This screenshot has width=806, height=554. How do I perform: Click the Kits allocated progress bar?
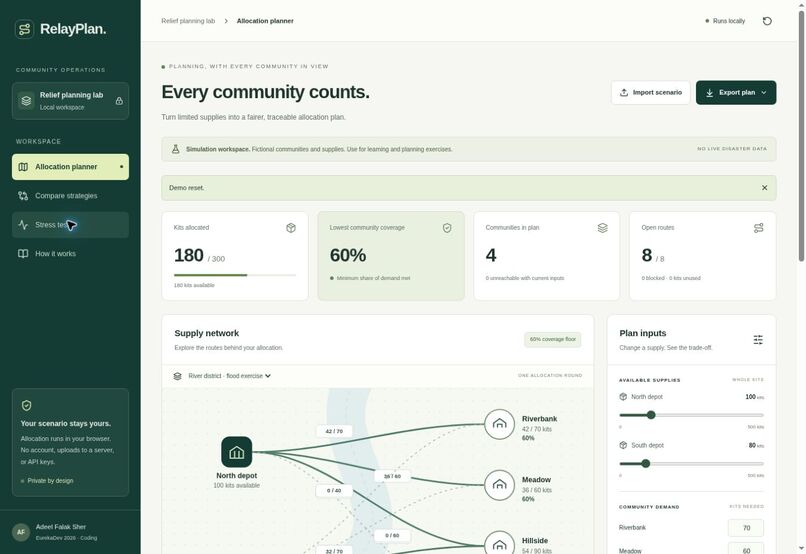pyautogui.click(x=235, y=275)
